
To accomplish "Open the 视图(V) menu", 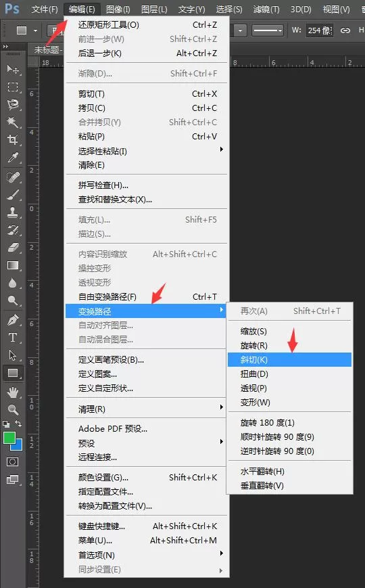I will point(336,9).
